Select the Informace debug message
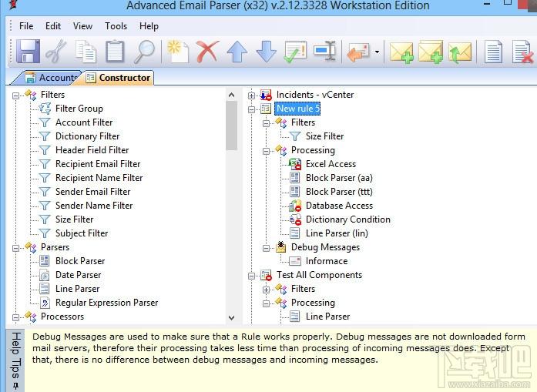 pos(327,261)
